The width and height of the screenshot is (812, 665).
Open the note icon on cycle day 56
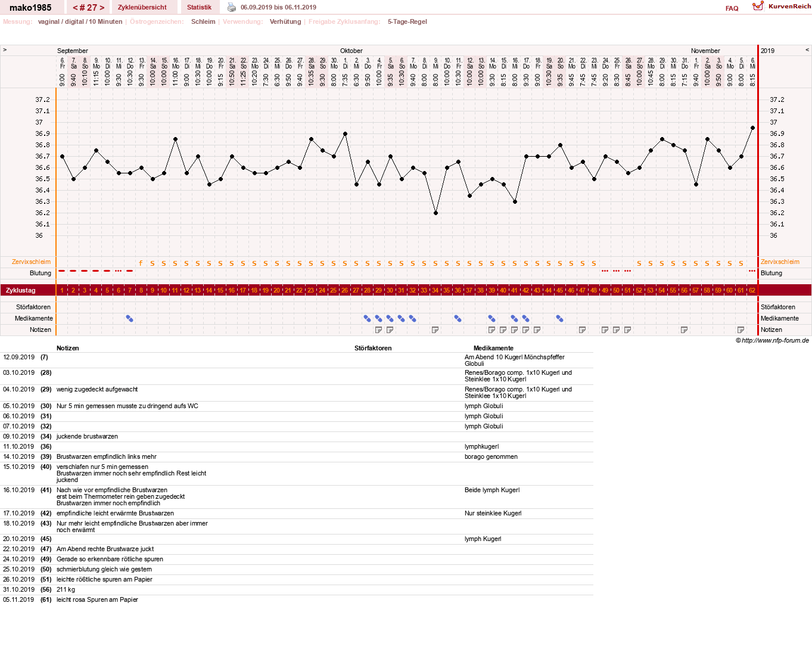coord(684,330)
